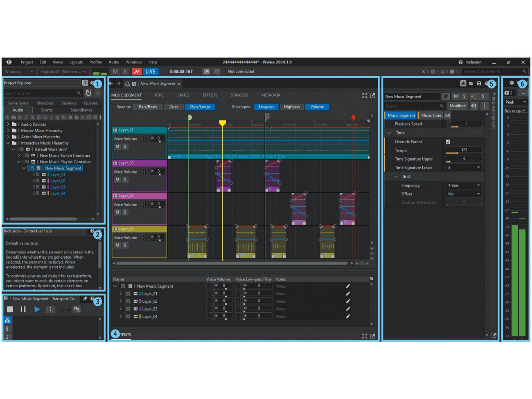
Task: Solo the Layer_04 track
Action: tap(125, 245)
